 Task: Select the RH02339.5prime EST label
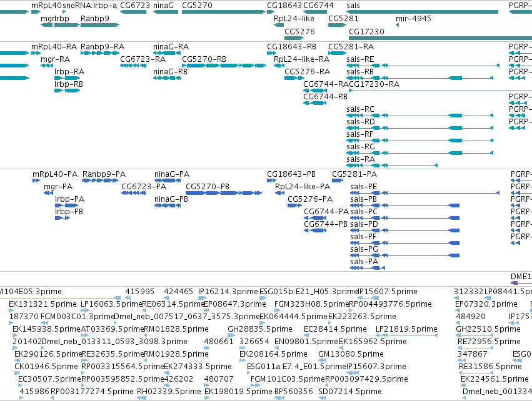(x=169, y=392)
